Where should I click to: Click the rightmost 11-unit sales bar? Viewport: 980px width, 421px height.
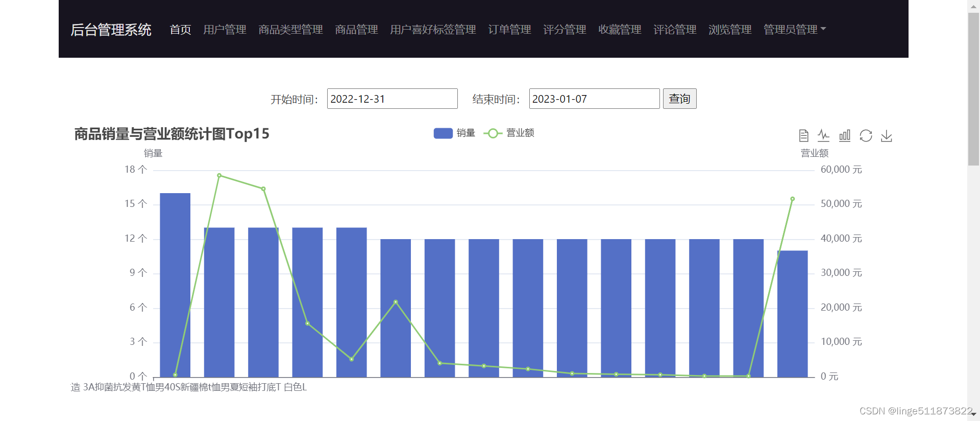(792, 314)
